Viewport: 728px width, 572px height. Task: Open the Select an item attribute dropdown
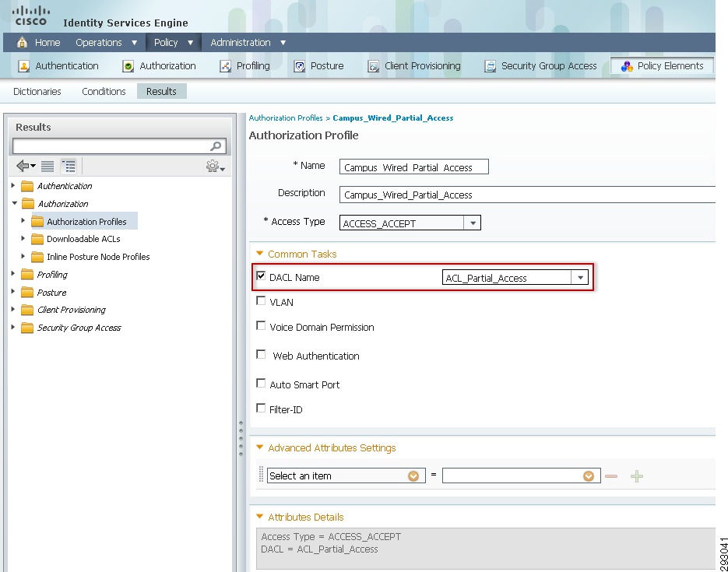pyautogui.click(x=413, y=476)
